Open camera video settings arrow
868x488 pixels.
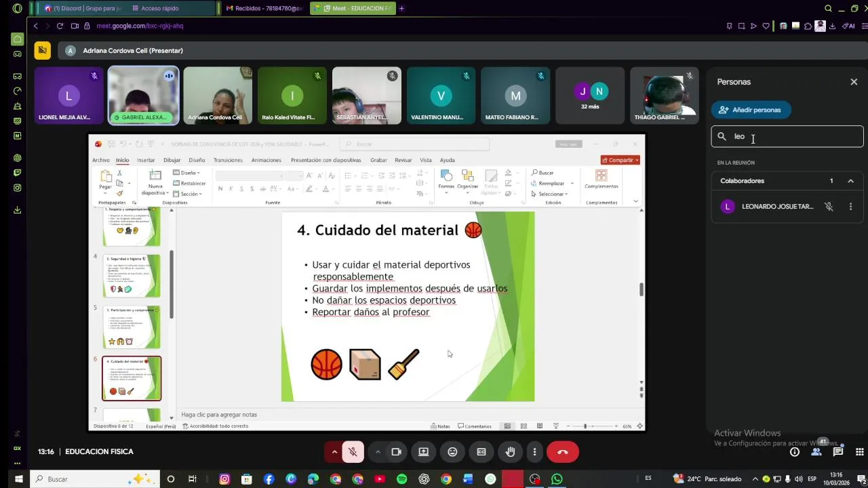pos(378,452)
